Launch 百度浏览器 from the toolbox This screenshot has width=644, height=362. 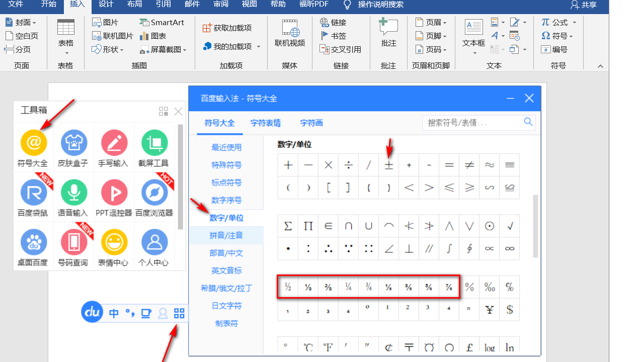(x=154, y=198)
